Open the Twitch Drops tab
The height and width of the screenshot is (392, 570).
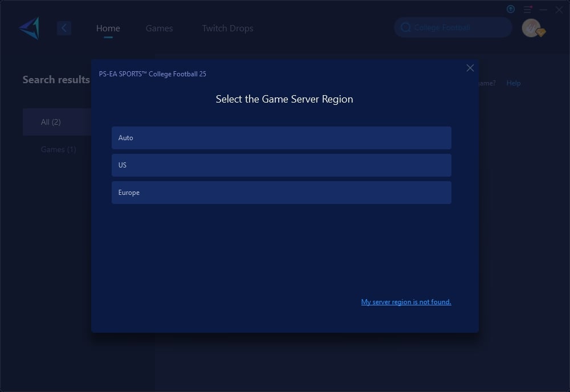click(227, 28)
